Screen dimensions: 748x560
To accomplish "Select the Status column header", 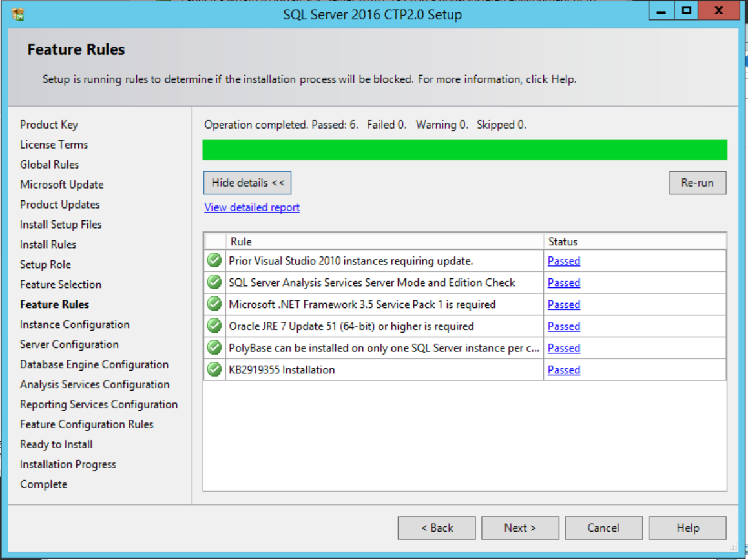I will click(635, 242).
